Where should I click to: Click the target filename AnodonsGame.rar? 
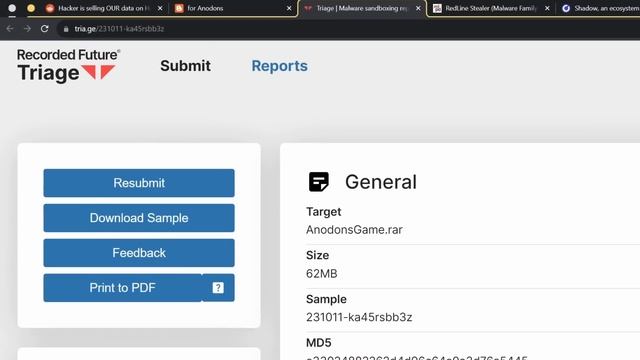(354, 229)
